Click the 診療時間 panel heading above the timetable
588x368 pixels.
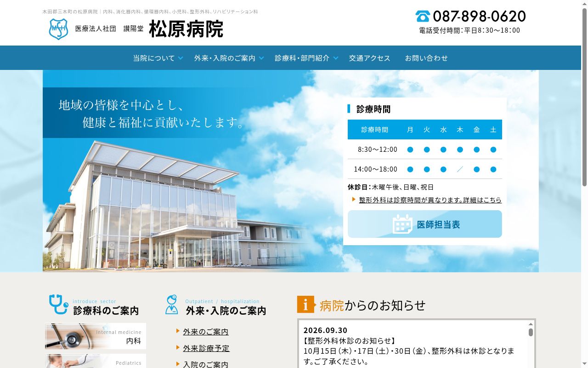[373, 109]
